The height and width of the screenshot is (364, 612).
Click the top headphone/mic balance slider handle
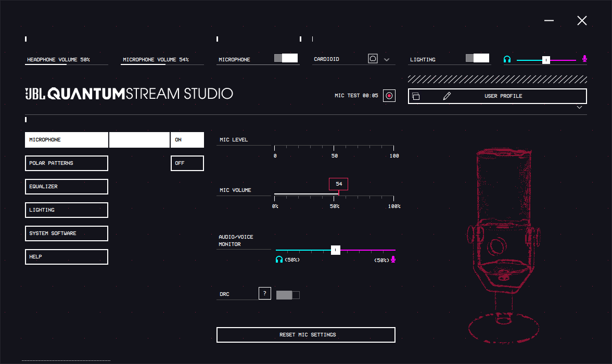click(546, 60)
